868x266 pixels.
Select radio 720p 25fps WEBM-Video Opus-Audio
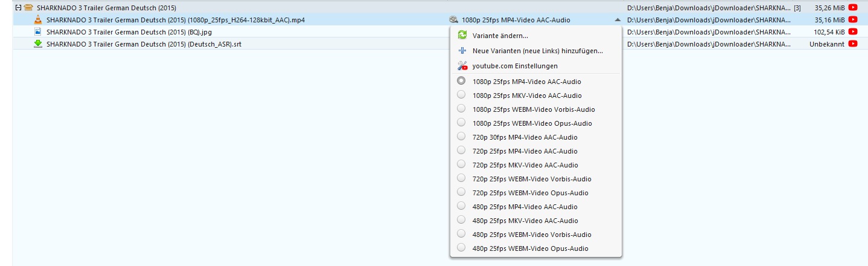tap(461, 192)
